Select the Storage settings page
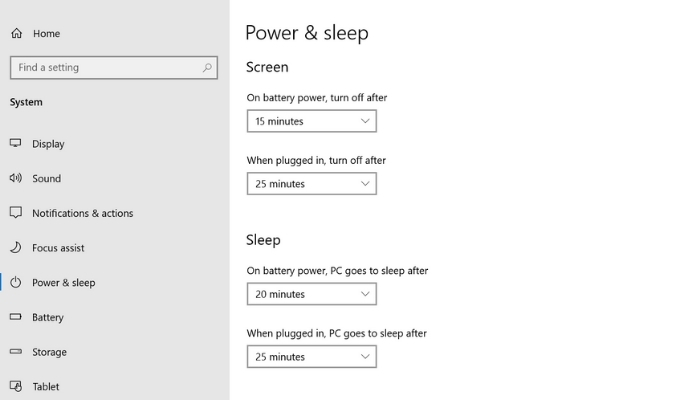Screen dimensions: 700x400 coord(49,352)
